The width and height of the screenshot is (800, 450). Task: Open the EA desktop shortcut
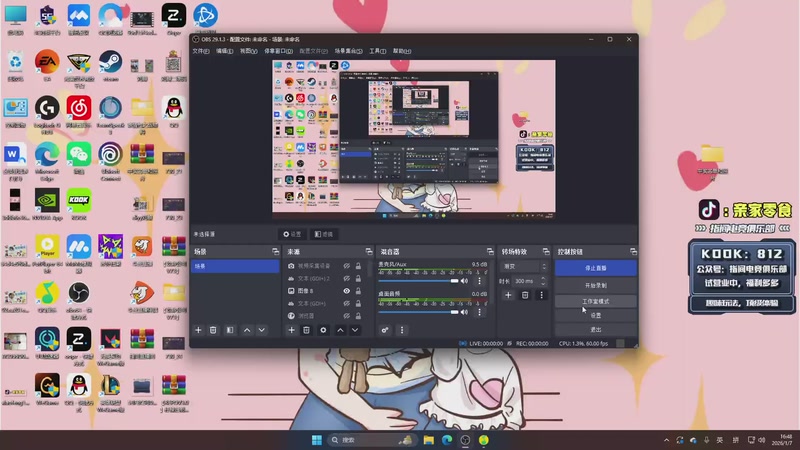pyautogui.click(x=47, y=66)
